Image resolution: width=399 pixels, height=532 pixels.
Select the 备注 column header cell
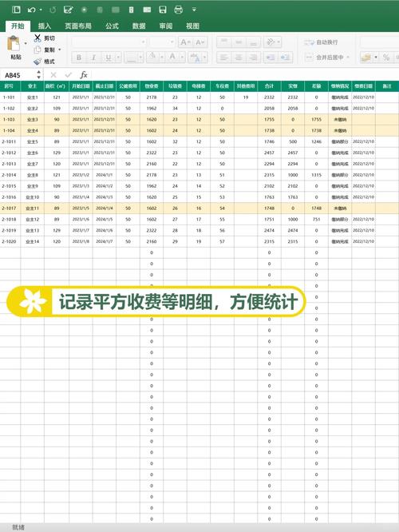[387, 86]
